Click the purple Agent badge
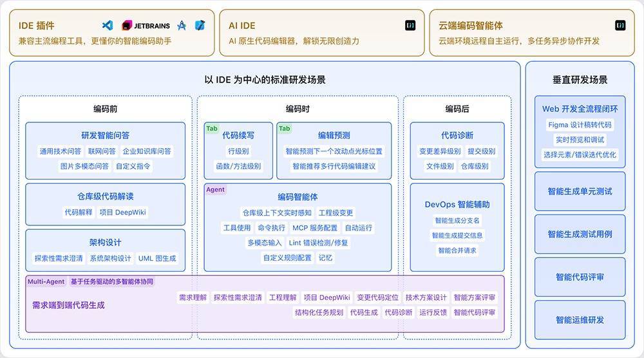Viewport: 644px width, 358px height. point(215,190)
